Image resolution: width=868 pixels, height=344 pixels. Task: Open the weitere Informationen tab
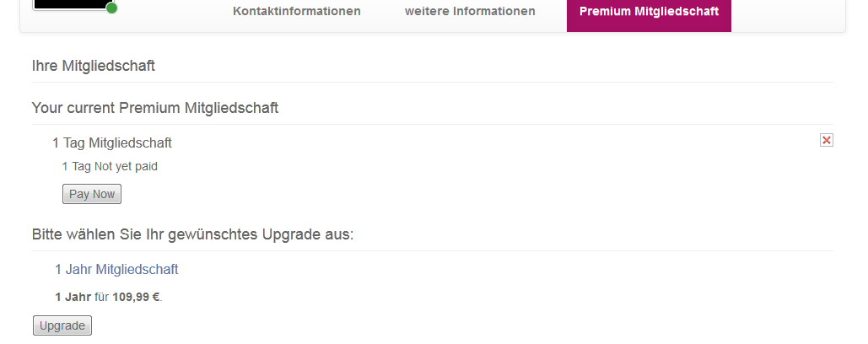click(470, 11)
